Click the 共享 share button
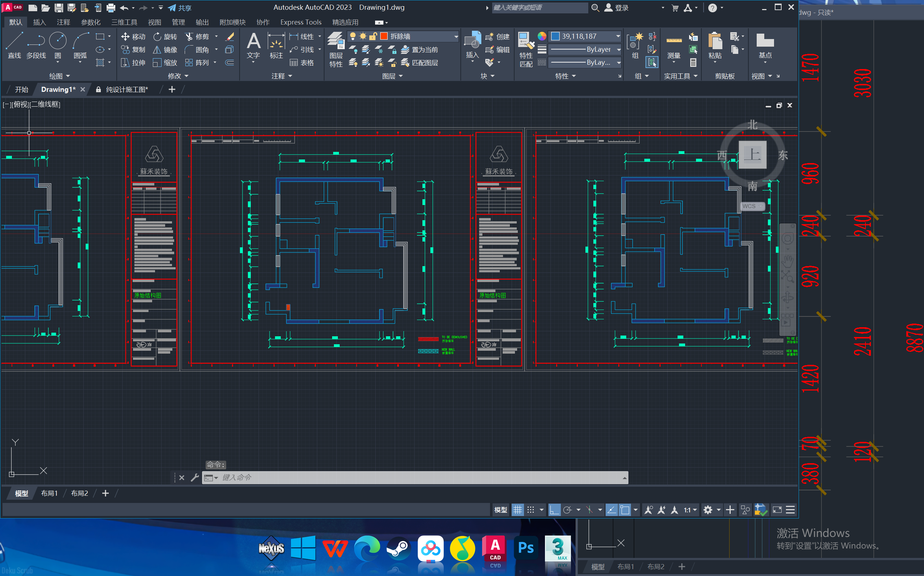Viewport: 924px width, 576px height. coord(180,8)
